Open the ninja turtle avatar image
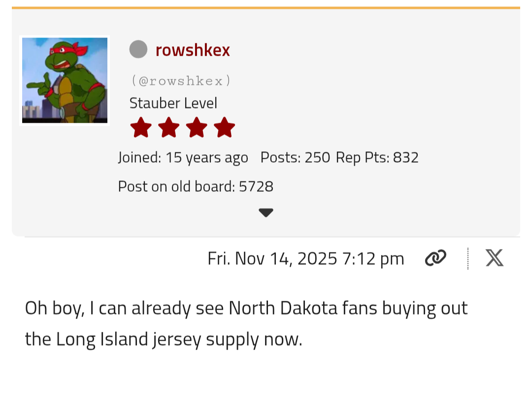Image resolution: width=532 pixels, height=395 pixels. [65, 80]
